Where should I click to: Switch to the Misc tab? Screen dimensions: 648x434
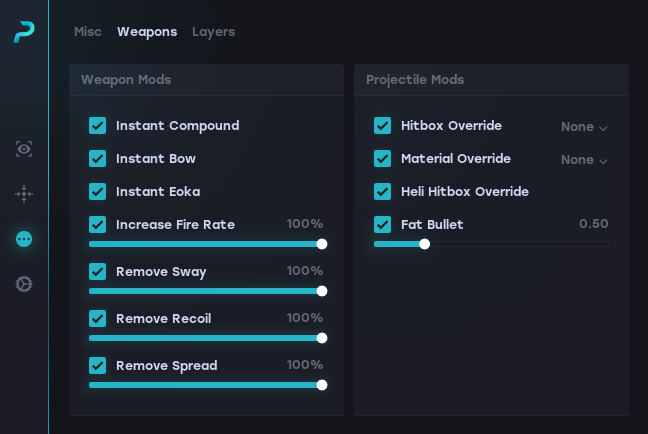(x=88, y=32)
